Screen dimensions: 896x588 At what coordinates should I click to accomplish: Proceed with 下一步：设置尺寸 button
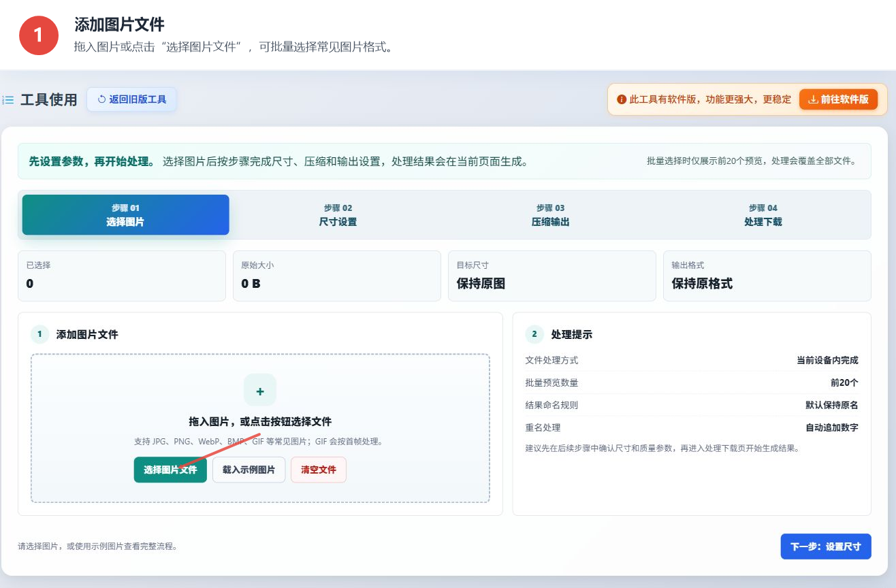coord(826,546)
